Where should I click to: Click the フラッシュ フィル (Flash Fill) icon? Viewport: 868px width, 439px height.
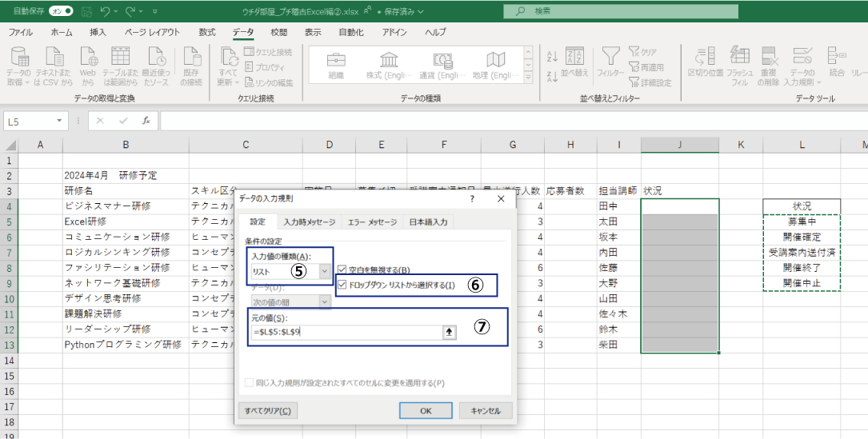[740, 57]
